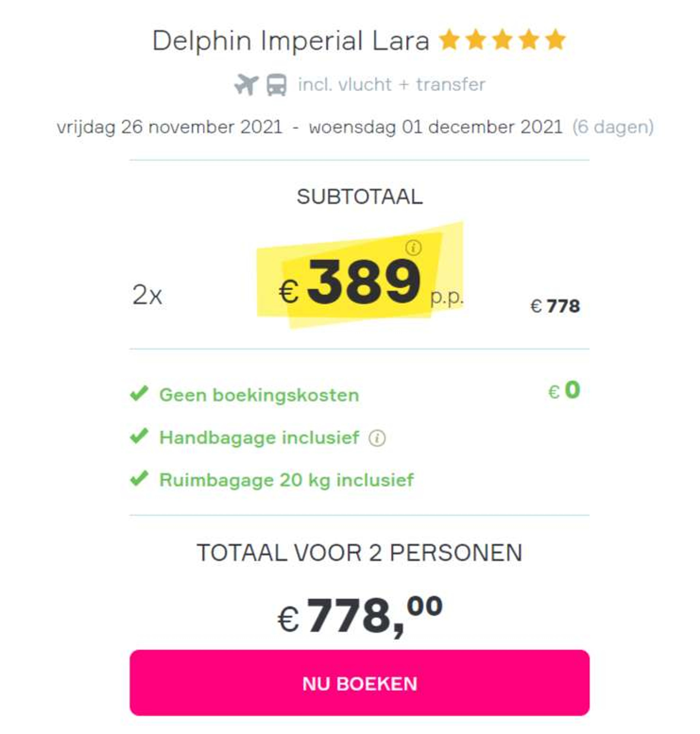Click the airplane flight icon
The image size is (700, 734).
[x=246, y=85]
